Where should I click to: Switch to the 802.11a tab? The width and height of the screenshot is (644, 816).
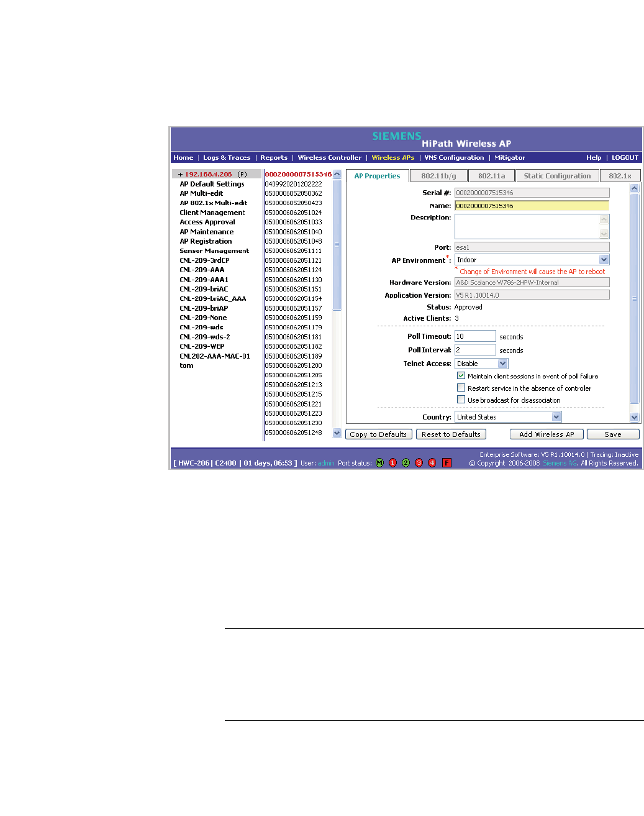pyautogui.click(x=491, y=176)
